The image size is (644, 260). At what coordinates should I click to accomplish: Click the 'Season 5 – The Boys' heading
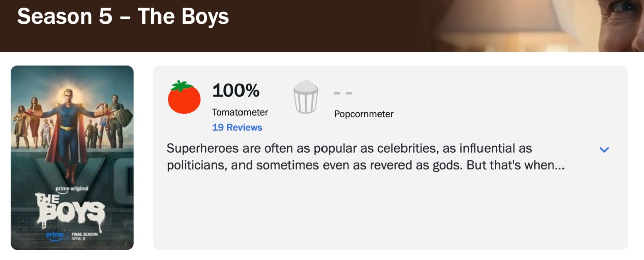point(123,17)
